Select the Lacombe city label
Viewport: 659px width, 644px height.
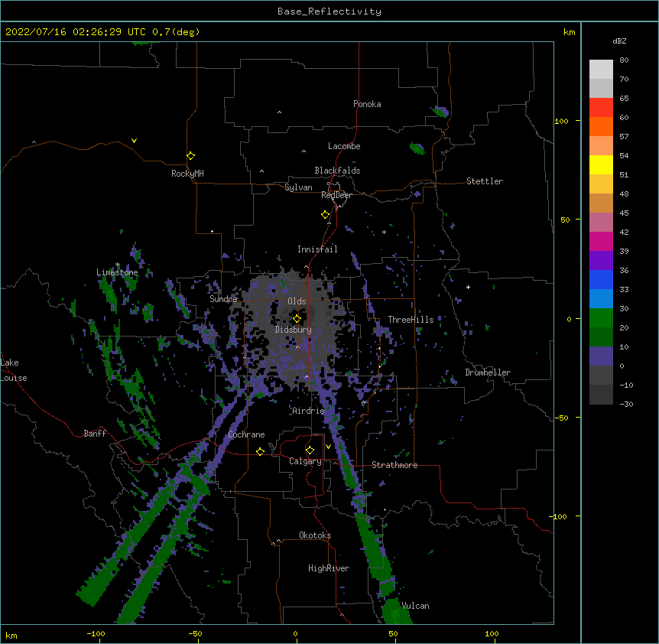tap(344, 146)
